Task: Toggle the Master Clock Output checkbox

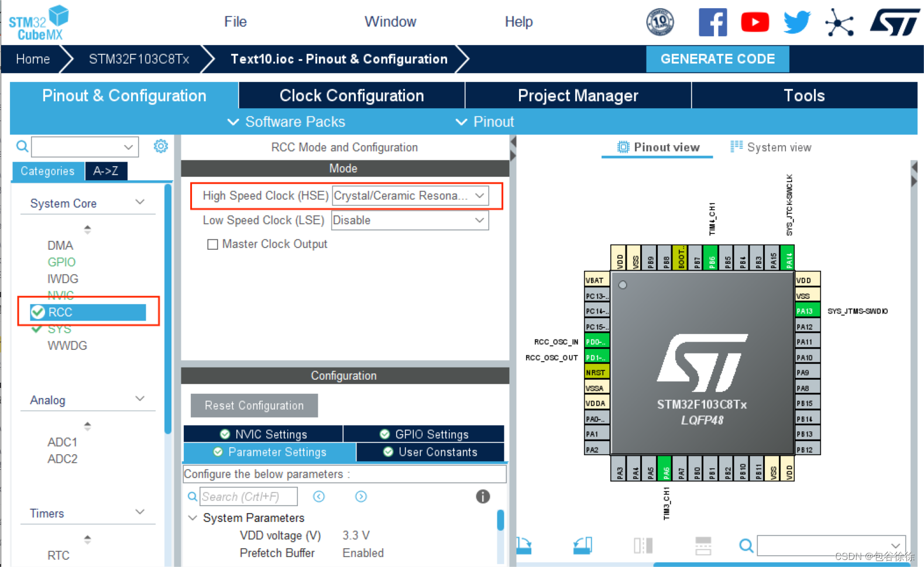Action: pos(212,244)
